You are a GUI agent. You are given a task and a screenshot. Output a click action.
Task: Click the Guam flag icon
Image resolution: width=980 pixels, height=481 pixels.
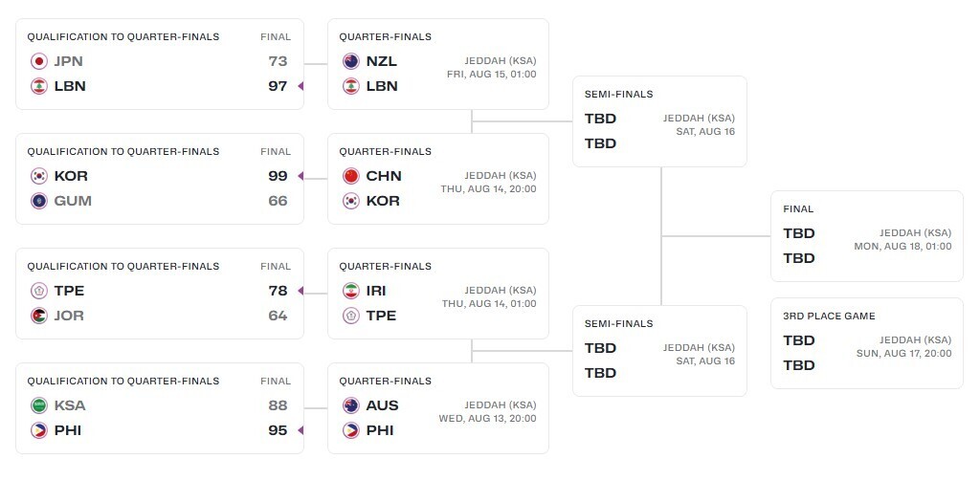(39, 201)
